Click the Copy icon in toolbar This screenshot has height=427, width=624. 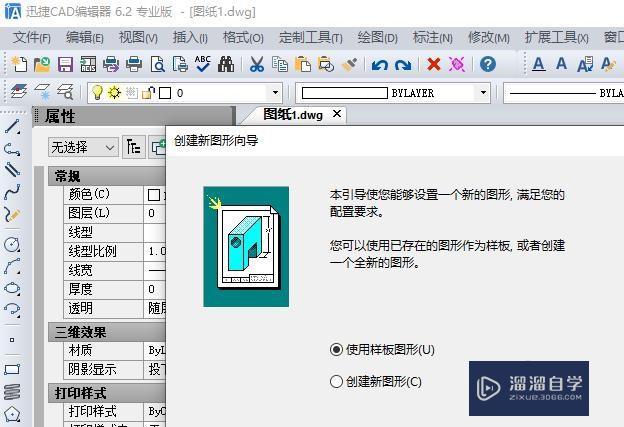coord(280,64)
